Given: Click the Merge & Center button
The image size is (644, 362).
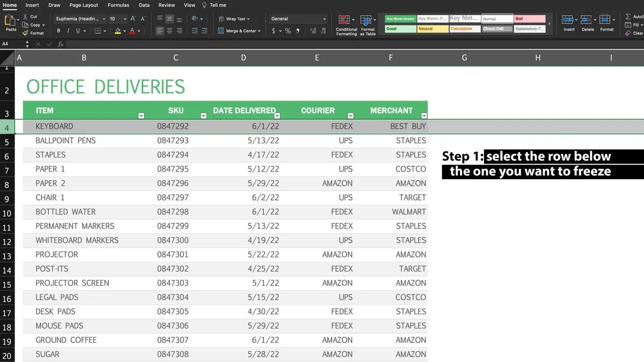Looking at the screenshot, I should click(239, 31).
